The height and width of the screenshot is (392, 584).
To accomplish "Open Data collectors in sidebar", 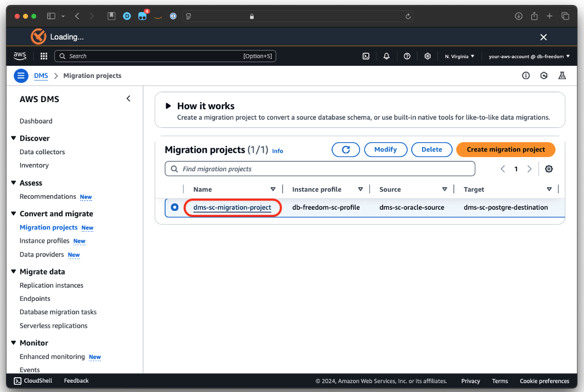I will point(42,152).
